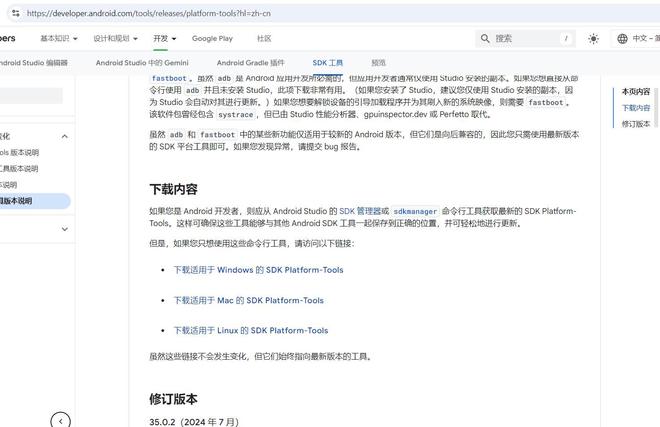Viewport: 660px width, 427px height.
Task: Download SDK Platform-Tools for Windows link
Action: point(258,270)
